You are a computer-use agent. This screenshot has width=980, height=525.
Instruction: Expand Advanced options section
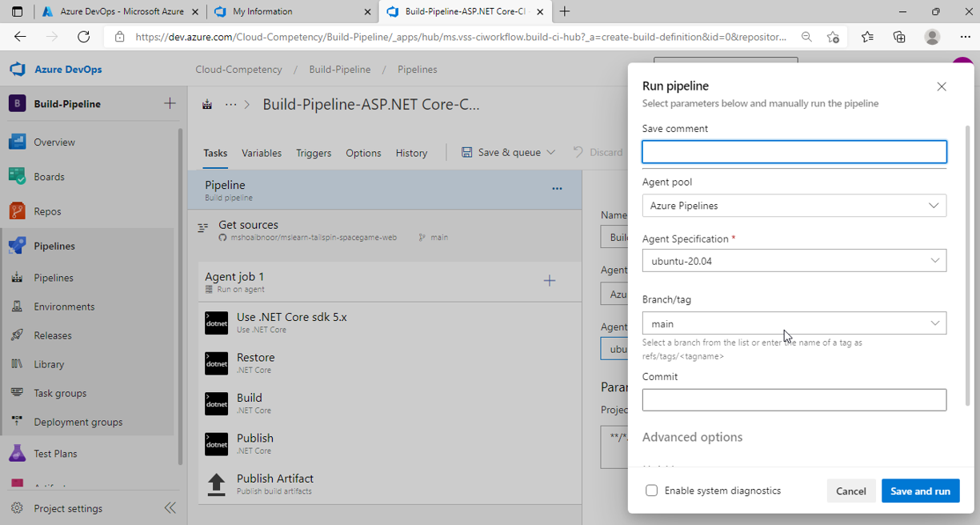693,437
